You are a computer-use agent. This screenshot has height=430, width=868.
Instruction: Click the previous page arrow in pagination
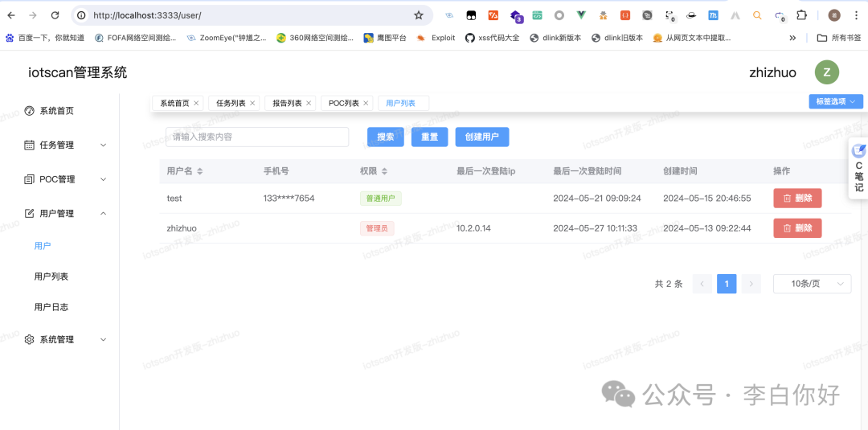point(702,284)
